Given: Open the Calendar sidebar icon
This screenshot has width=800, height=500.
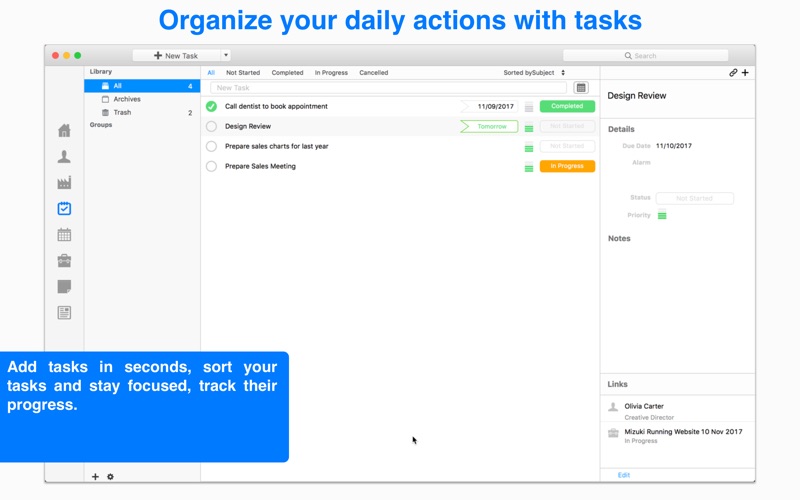Looking at the screenshot, I should 64,235.
